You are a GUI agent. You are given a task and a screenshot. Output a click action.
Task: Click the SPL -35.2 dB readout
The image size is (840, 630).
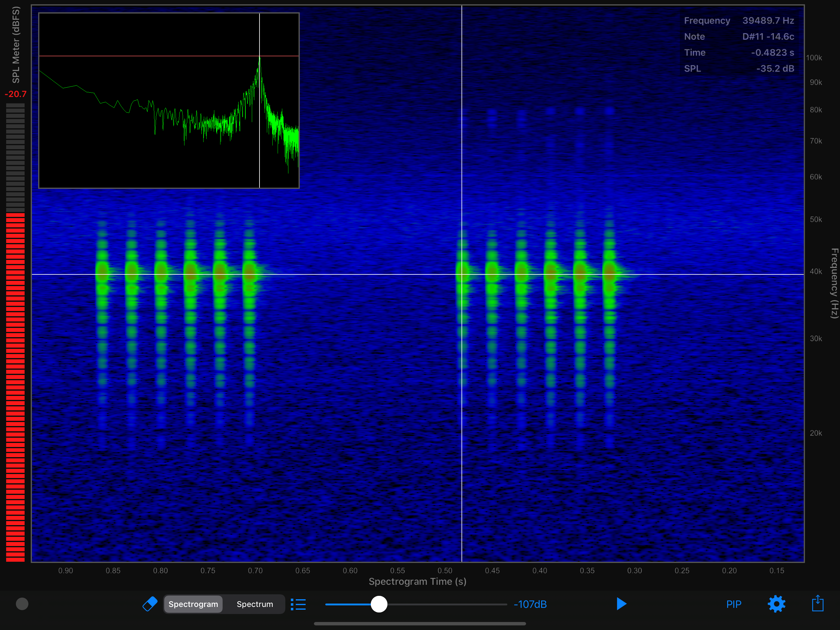(775, 68)
